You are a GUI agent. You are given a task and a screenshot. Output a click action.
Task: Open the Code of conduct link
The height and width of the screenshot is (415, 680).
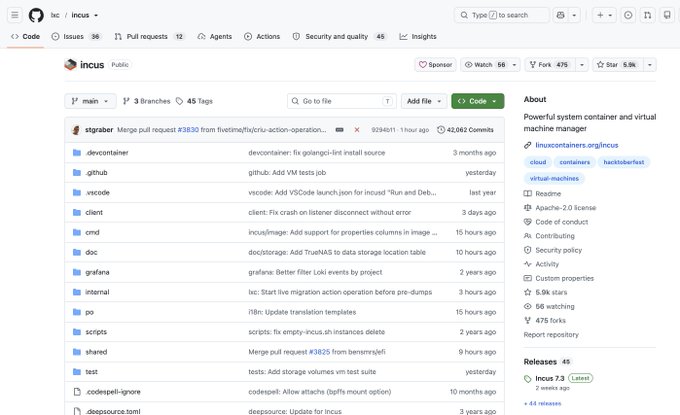(x=556, y=222)
